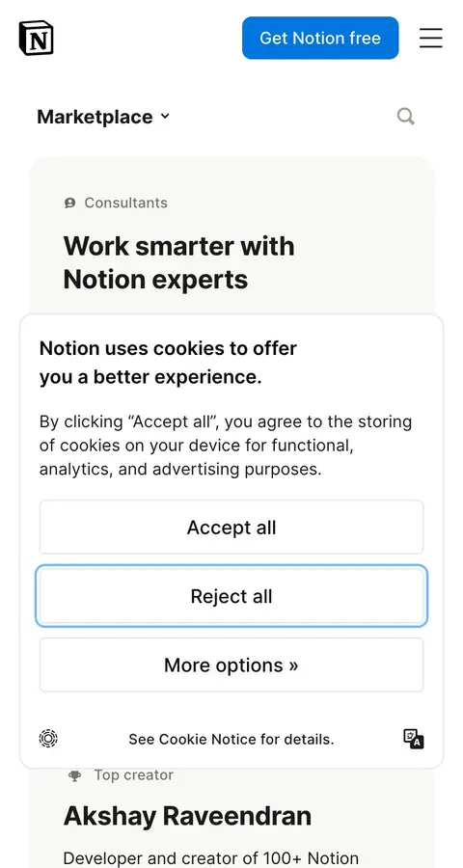Click the search magnifier icon
Screen dimensions: 463x868
point(406,117)
